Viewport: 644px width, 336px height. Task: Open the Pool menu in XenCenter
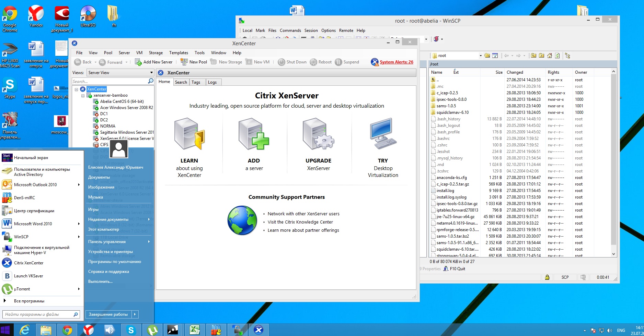tap(108, 53)
